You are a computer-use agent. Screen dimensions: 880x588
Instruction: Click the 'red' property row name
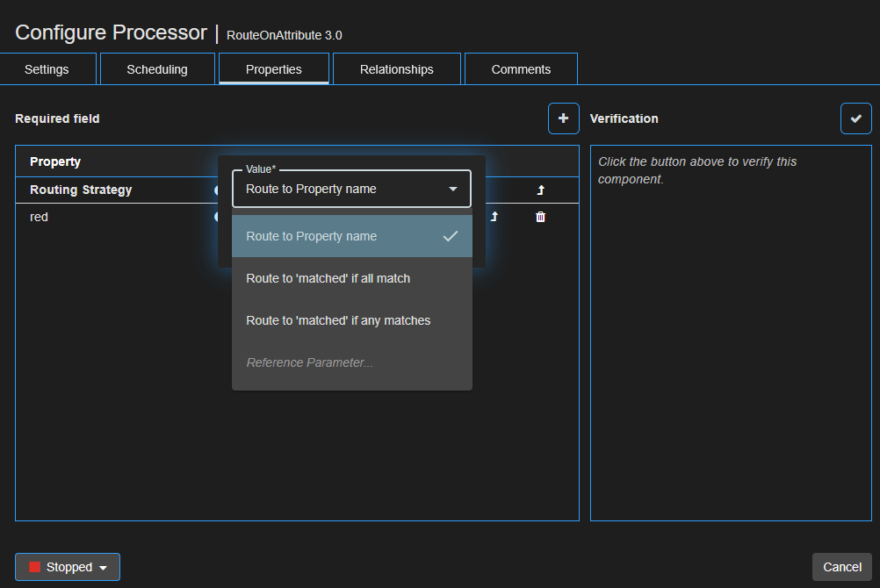click(40, 217)
